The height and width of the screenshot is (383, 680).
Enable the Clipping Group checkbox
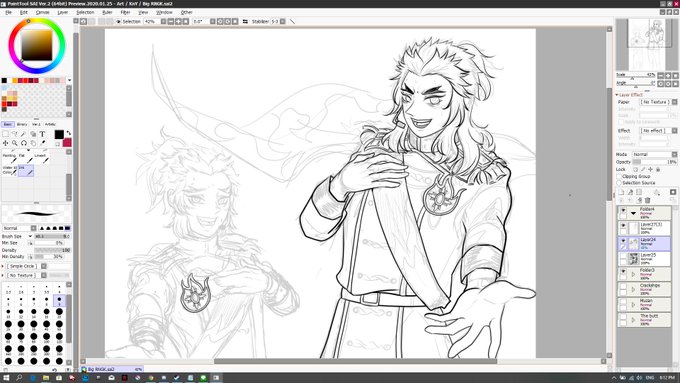619,177
